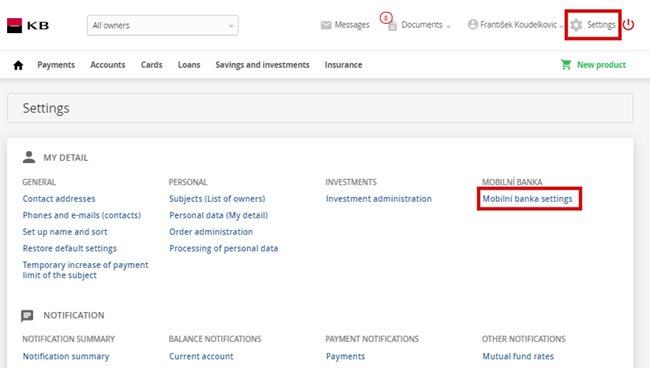Screen dimensions: 650x368
Task: Click the OTHER NOTIFICATIONS heading
Action: [524, 339]
